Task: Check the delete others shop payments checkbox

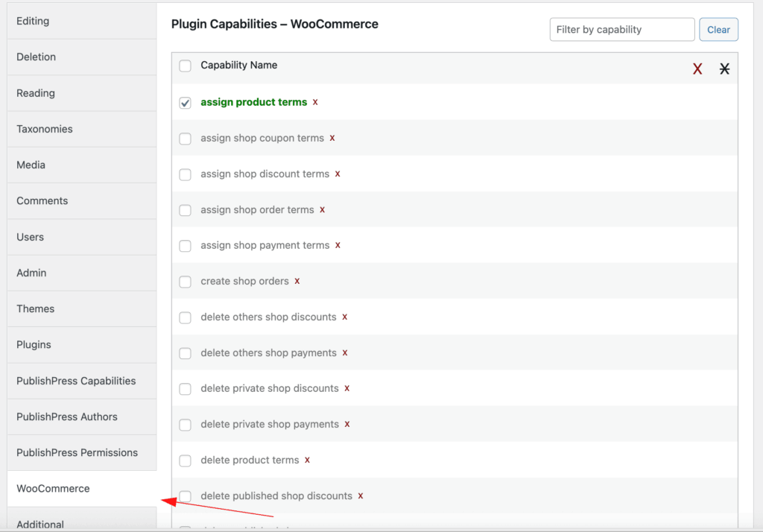Action: [185, 353]
